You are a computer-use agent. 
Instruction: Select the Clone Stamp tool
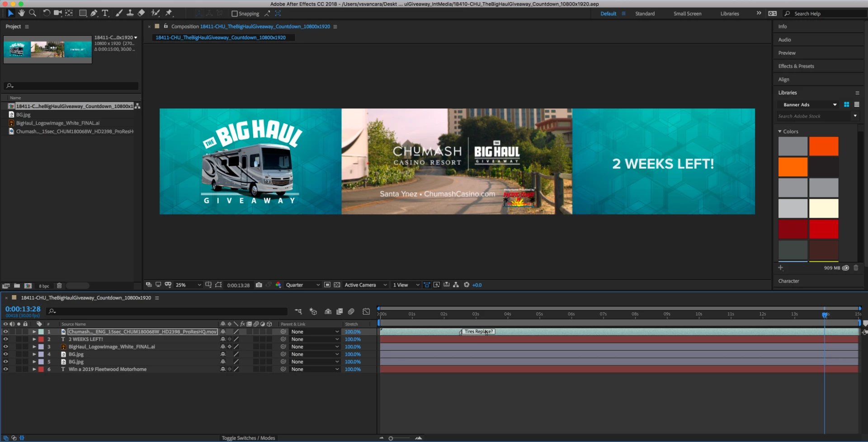(x=130, y=13)
